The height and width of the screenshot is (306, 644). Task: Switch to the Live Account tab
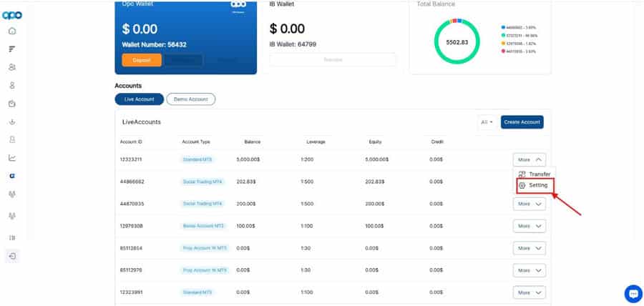[140, 99]
